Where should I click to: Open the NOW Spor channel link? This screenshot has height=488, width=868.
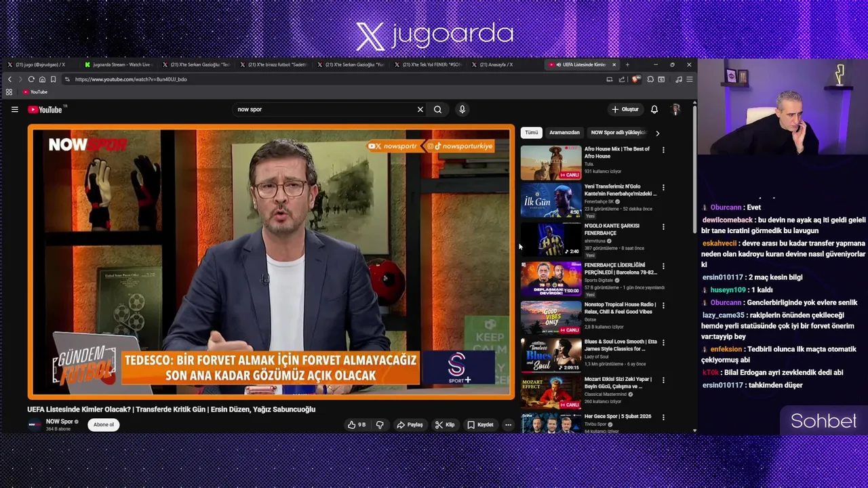coord(59,422)
